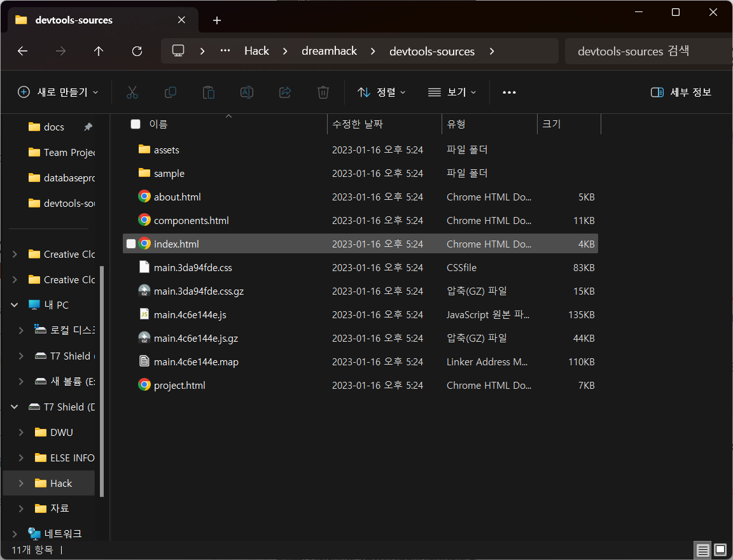This screenshot has height=560, width=733.
Task: Click GZ archive icon of main.3da94fde.css.gz
Action: (x=144, y=290)
